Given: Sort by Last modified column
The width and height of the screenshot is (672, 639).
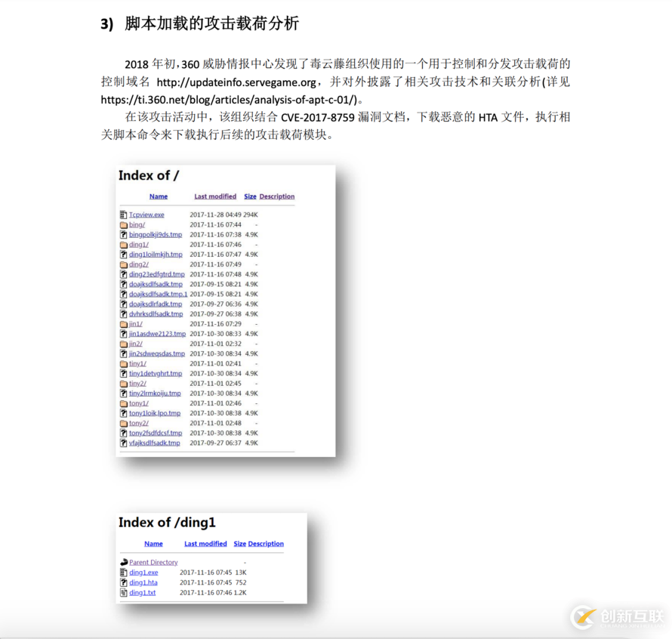Looking at the screenshot, I should point(214,196).
